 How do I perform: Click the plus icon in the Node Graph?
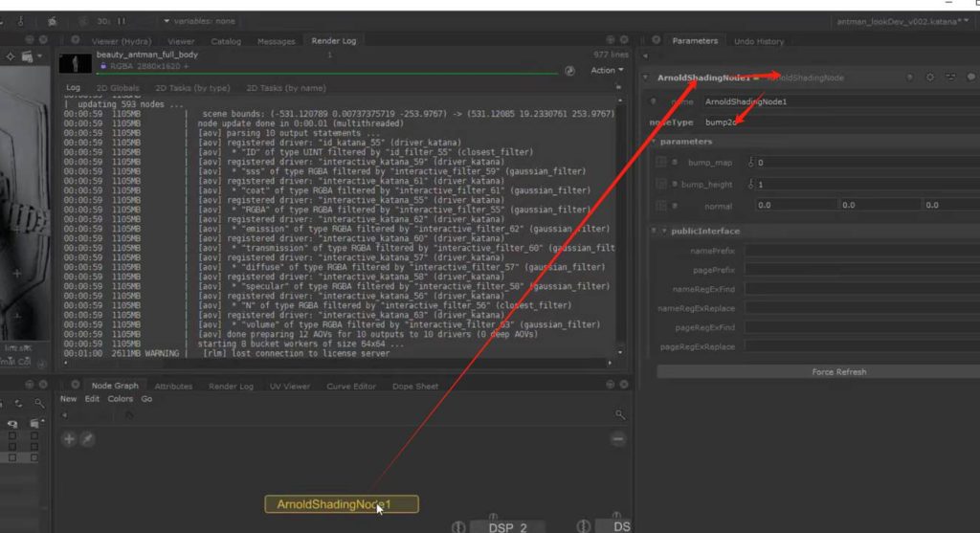[69, 438]
